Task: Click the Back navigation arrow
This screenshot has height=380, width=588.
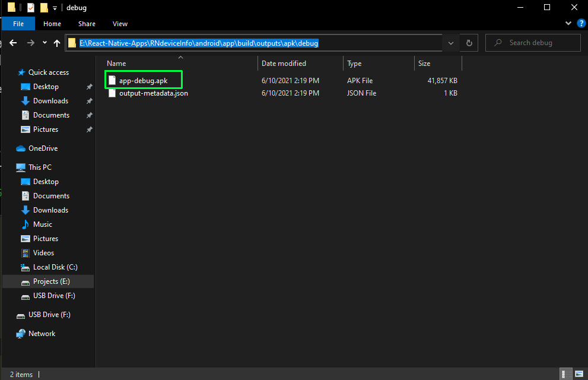Action: point(13,43)
